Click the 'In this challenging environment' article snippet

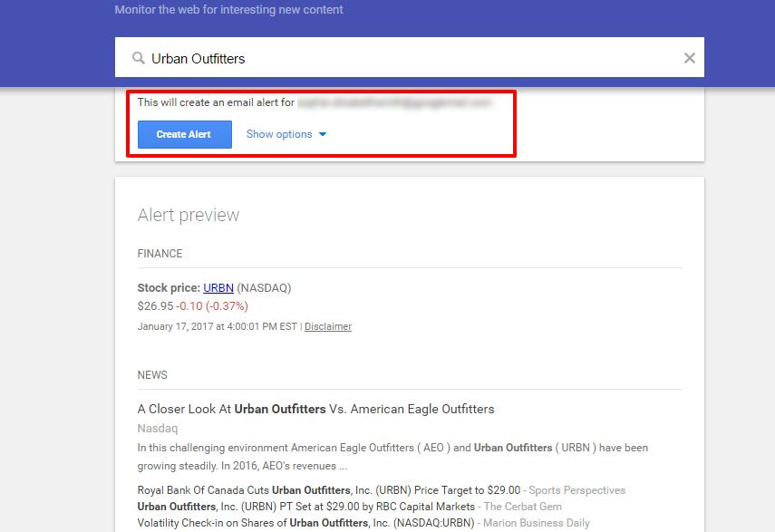[x=392, y=457]
